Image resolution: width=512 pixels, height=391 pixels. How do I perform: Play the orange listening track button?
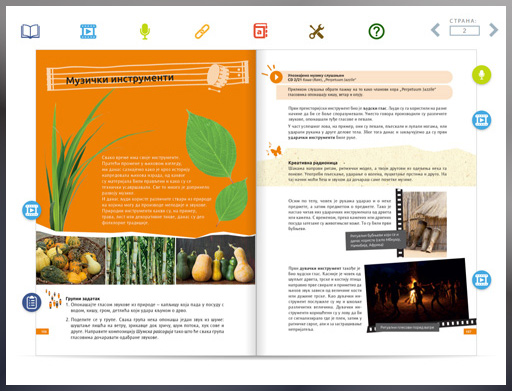click(276, 77)
